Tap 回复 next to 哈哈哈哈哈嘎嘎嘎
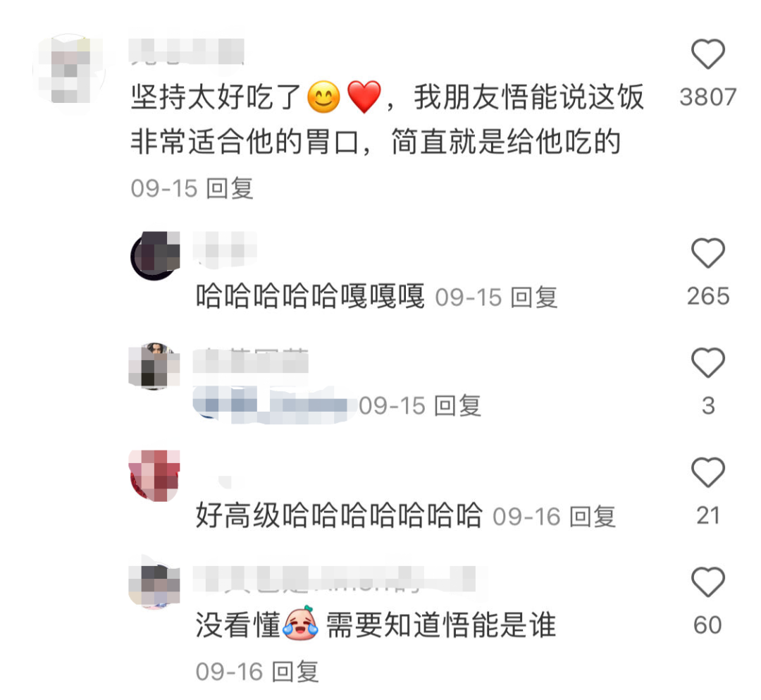Viewport: 761px width, 700px height. 534,297
